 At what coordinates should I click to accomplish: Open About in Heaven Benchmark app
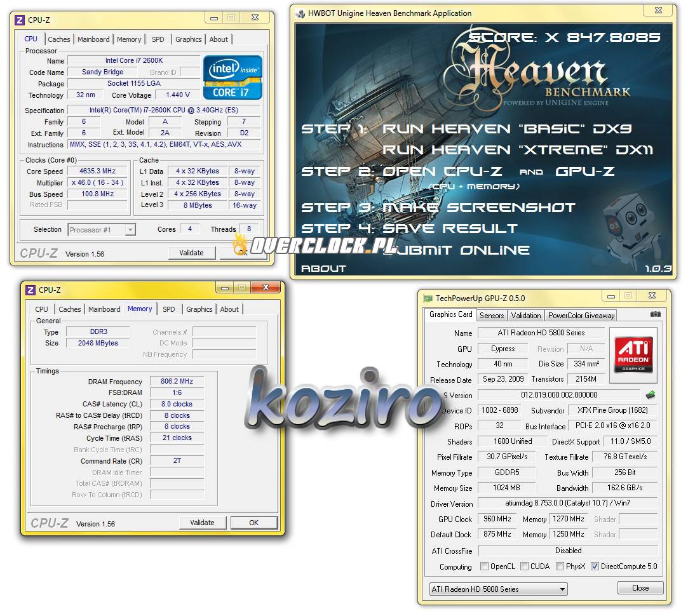coord(323,269)
